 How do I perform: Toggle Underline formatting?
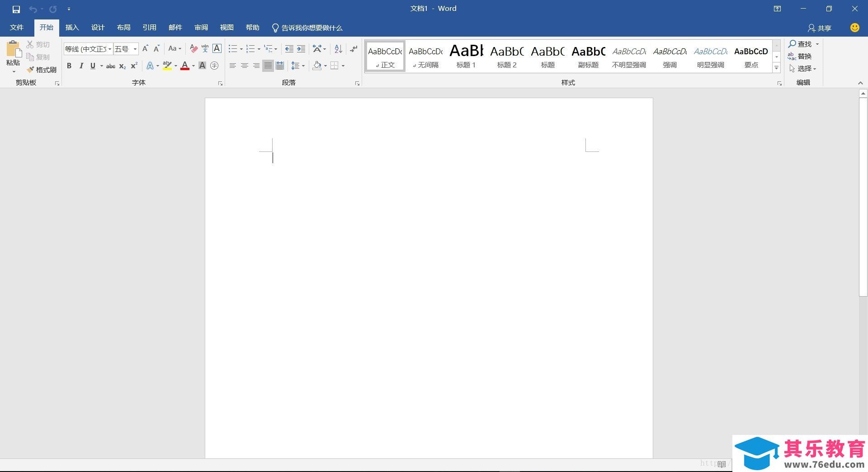[x=93, y=66]
